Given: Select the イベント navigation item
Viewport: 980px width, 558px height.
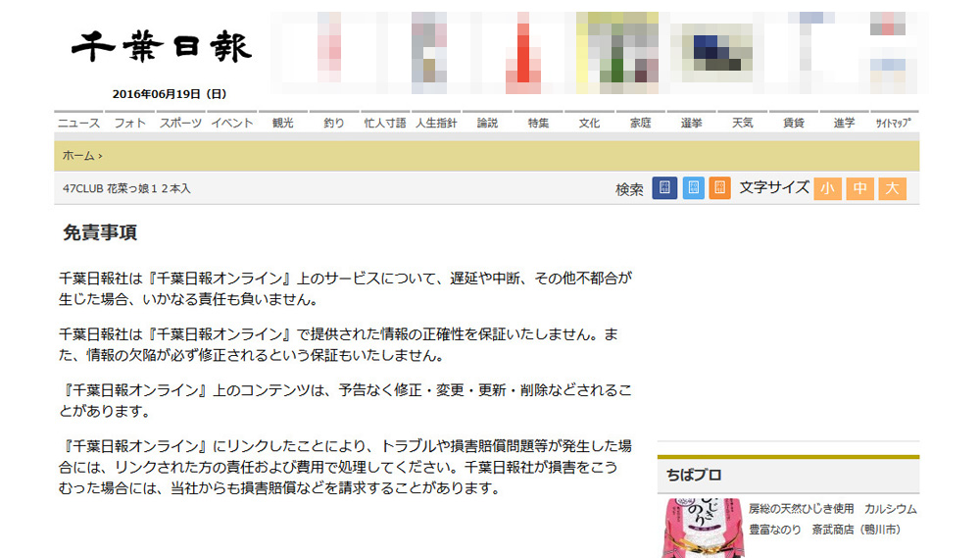Looking at the screenshot, I should pyautogui.click(x=231, y=124).
